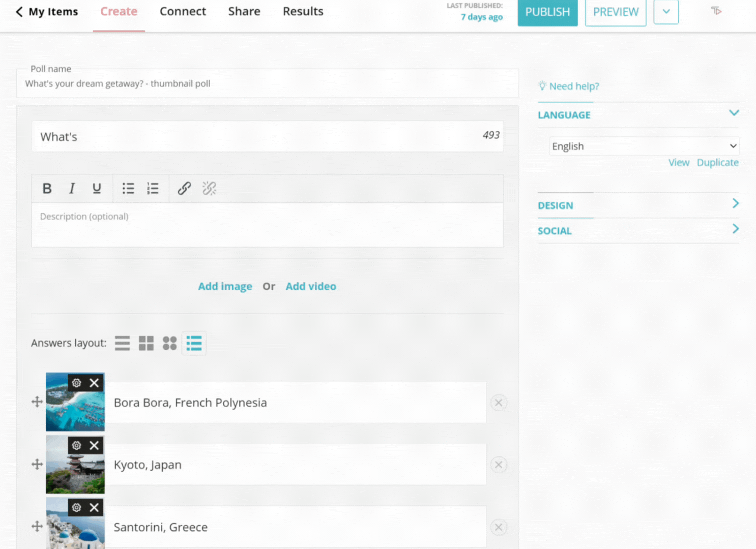This screenshot has width=756, height=549.
Task: Click the Add video link
Action: [x=310, y=286]
